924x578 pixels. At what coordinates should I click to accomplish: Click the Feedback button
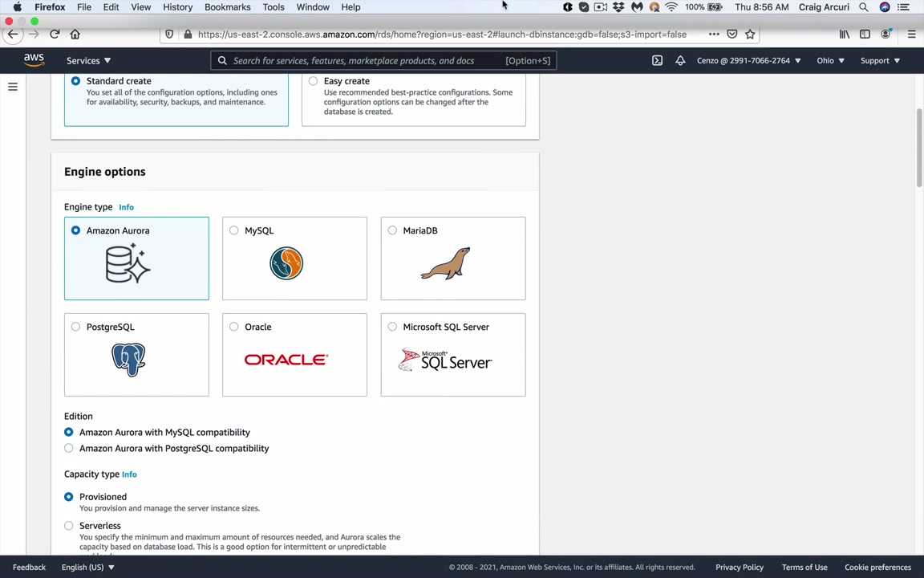[x=29, y=567]
